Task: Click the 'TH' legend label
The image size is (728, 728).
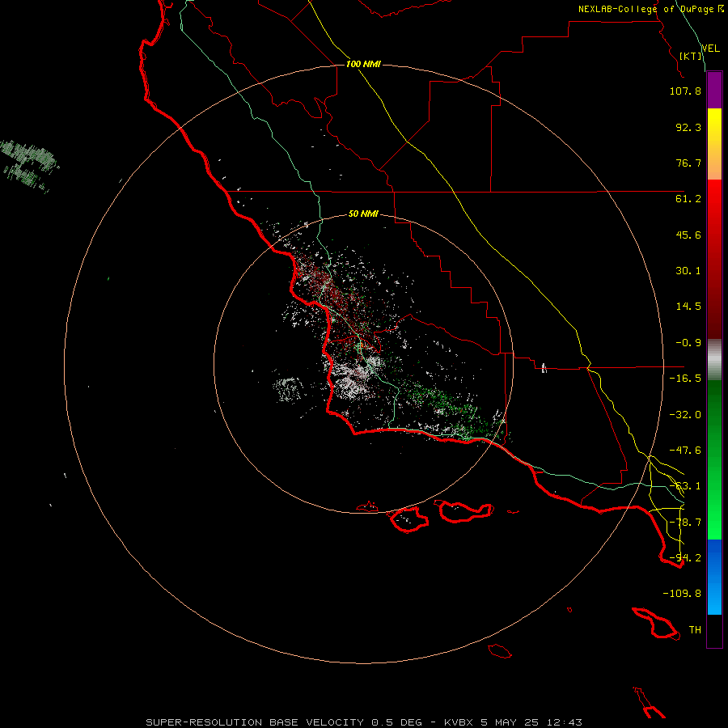Action: click(695, 630)
